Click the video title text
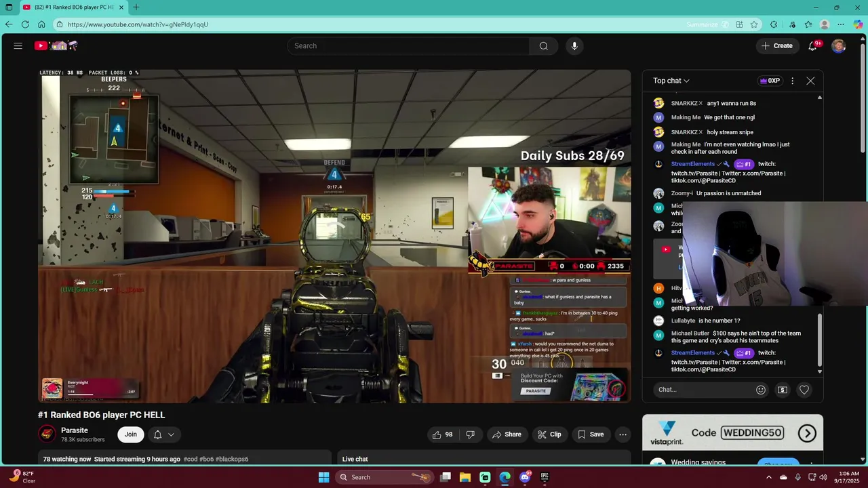 102,415
